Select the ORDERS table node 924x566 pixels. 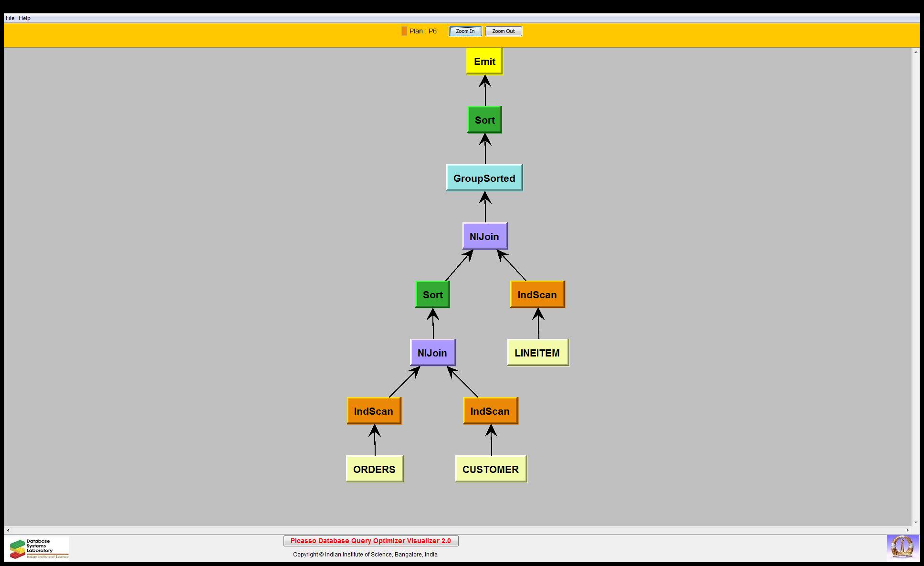tap(374, 469)
